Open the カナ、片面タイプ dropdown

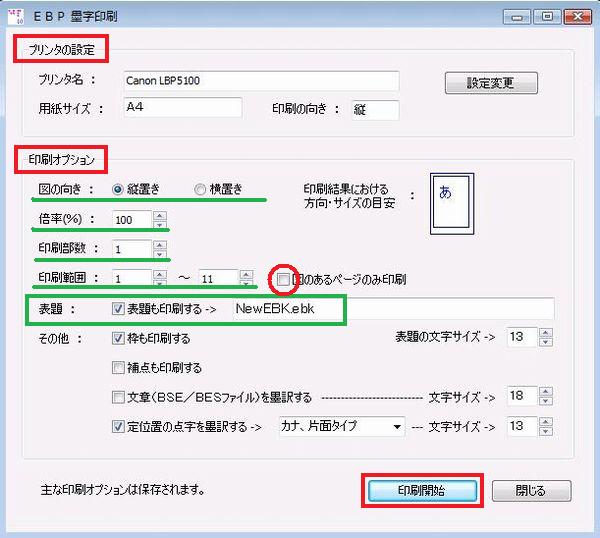pyautogui.click(x=399, y=426)
